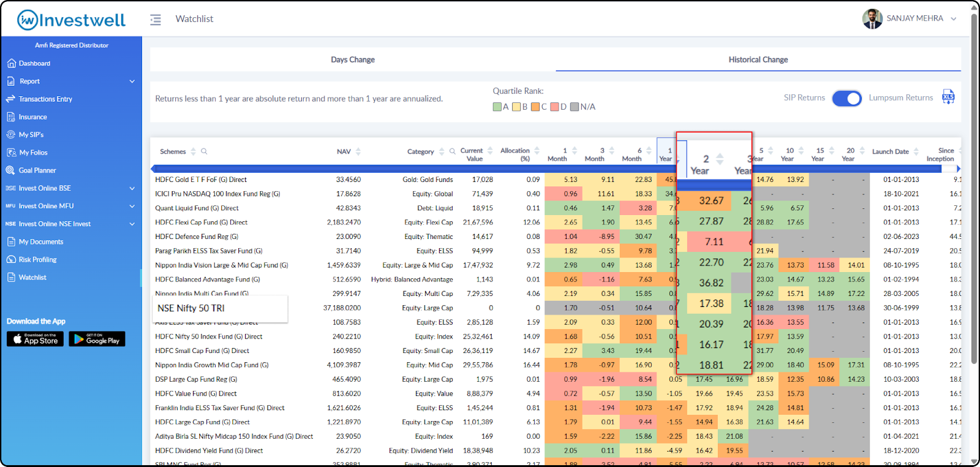The image size is (980, 467).
Task: Sort by 3 Month return arrows
Action: point(611,151)
